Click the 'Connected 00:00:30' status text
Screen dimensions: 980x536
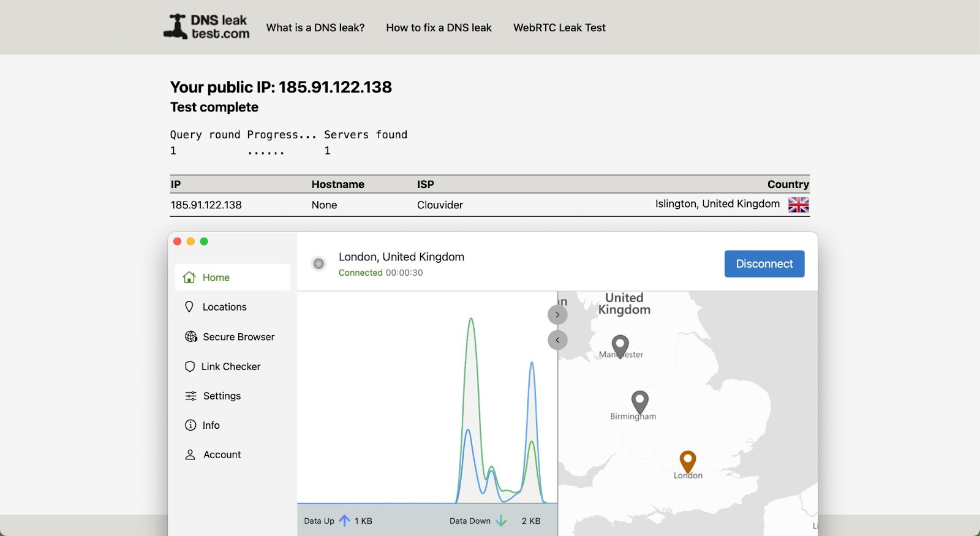click(x=381, y=273)
